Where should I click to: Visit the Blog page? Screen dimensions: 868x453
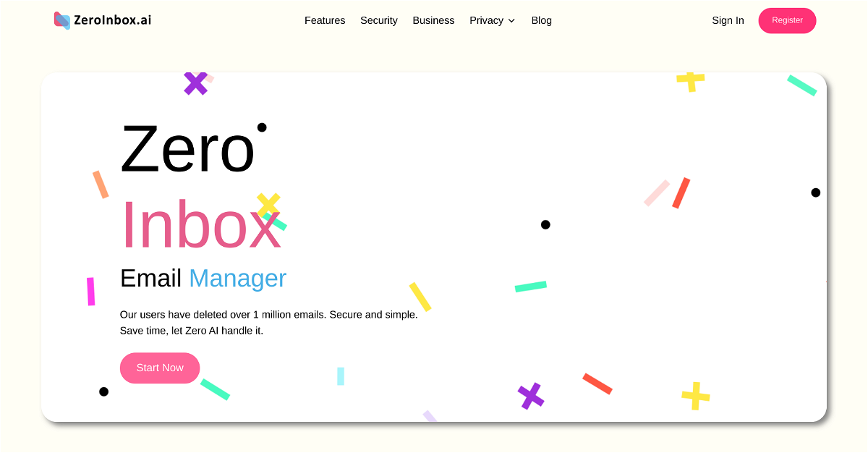coord(541,20)
